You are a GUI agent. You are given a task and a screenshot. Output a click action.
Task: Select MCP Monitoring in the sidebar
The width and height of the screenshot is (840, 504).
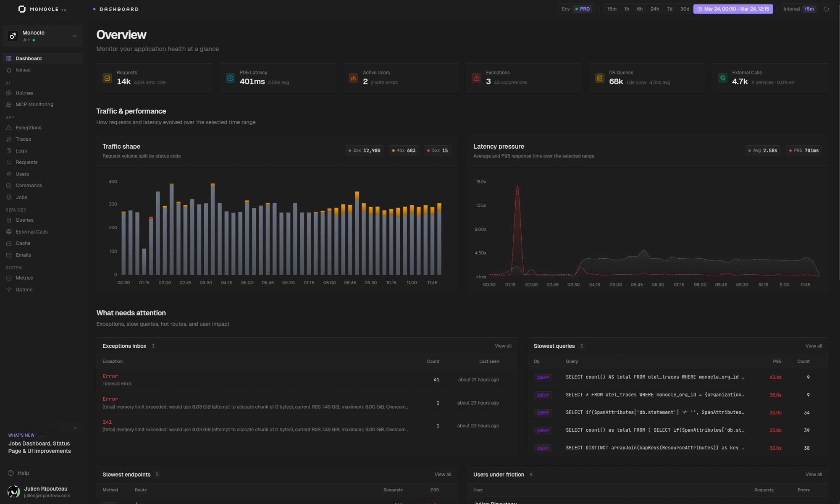click(x=34, y=104)
